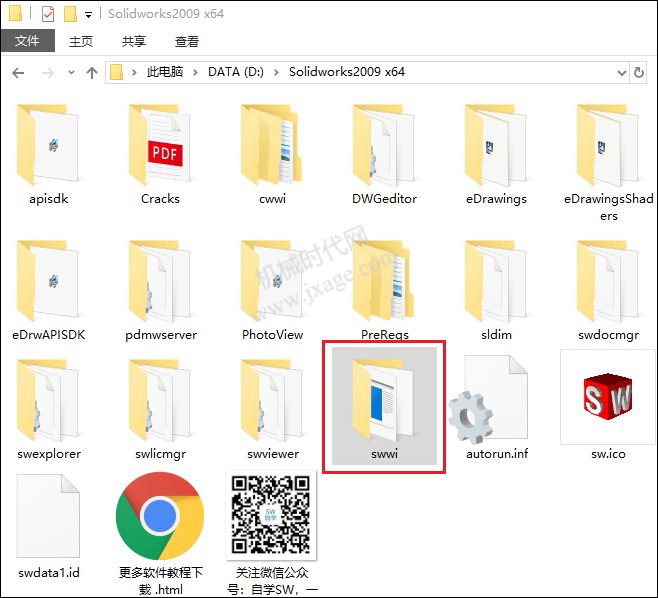Click the swlicmgr name label
This screenshot has width=658, height=598.
click(x=160, y=454)
